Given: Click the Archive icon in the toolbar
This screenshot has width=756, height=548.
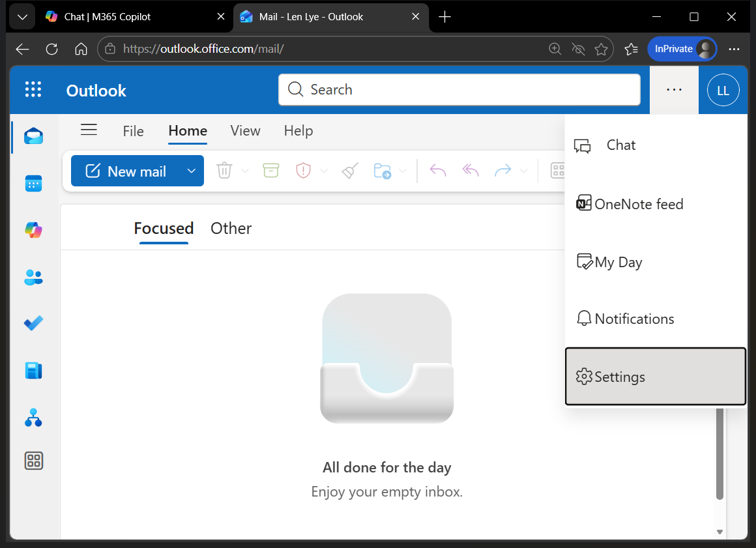Looking at the screenshot, I should pyautogui.click(x=271, y=170).
